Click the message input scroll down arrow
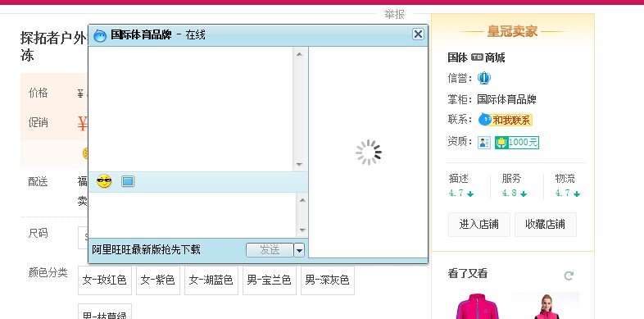Viewport: 644px width, 319px height. point(302,230)
